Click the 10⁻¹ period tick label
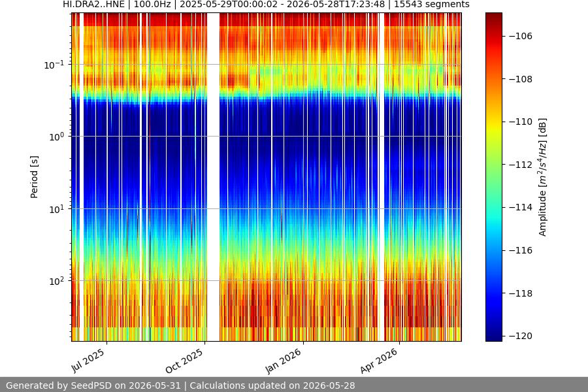Viewport: 588px width, 392px height. point(54,65)
